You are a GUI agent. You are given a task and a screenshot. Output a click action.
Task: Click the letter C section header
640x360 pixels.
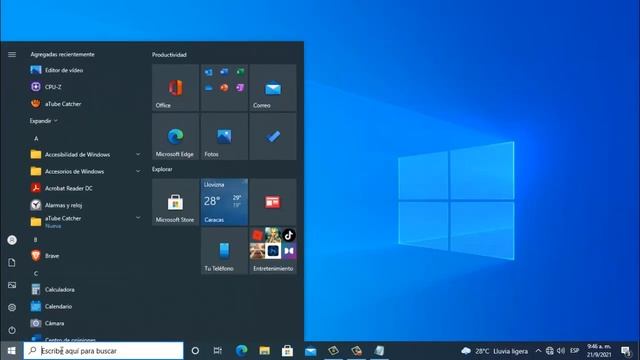(x=36, y=273)
